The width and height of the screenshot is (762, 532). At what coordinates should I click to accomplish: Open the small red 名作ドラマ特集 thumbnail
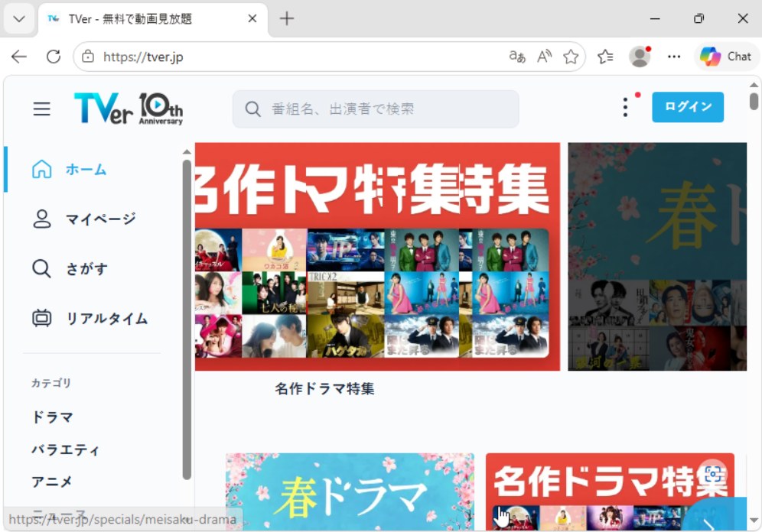[610, 491]
